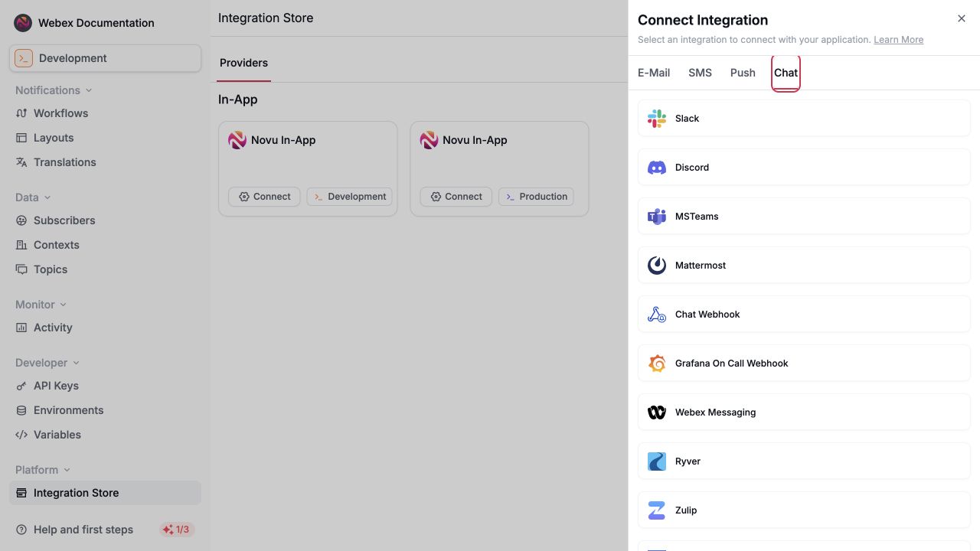This screenshot has width=980, height=551.
Task: Click the Chat Webhook icon
Action: click(657, 315)
